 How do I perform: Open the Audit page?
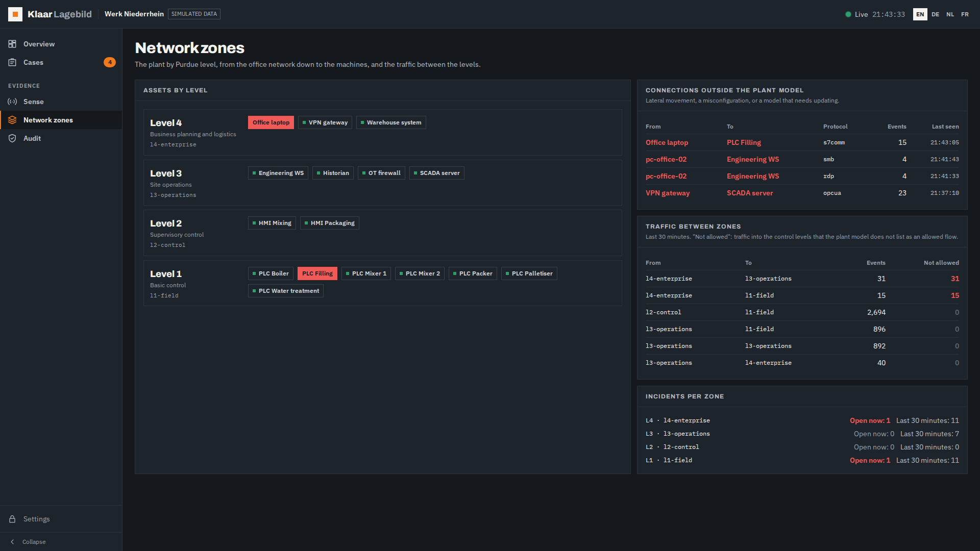(61, 138)
